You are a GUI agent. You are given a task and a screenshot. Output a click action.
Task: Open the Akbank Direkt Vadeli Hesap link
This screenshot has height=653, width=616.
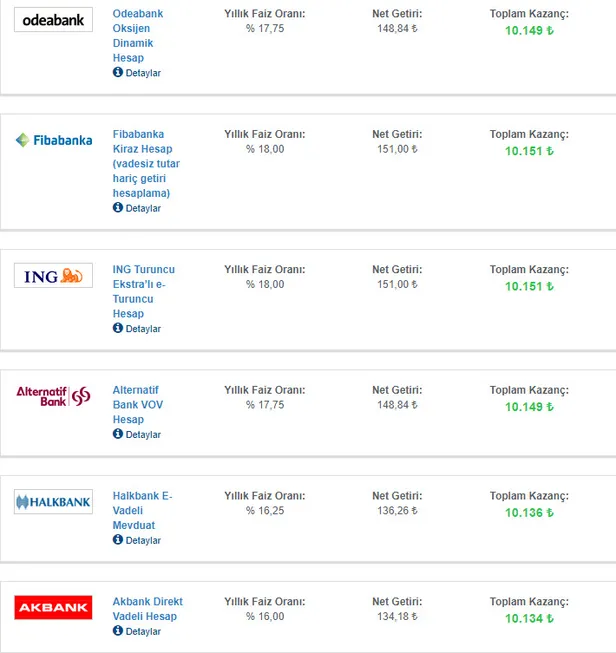click(147, 609)
